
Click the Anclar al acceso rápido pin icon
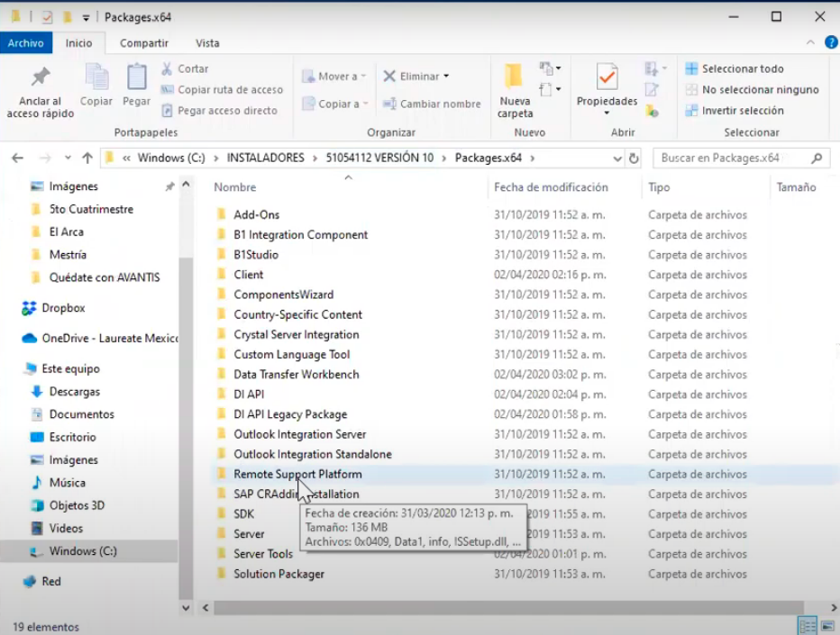(41, 77)
